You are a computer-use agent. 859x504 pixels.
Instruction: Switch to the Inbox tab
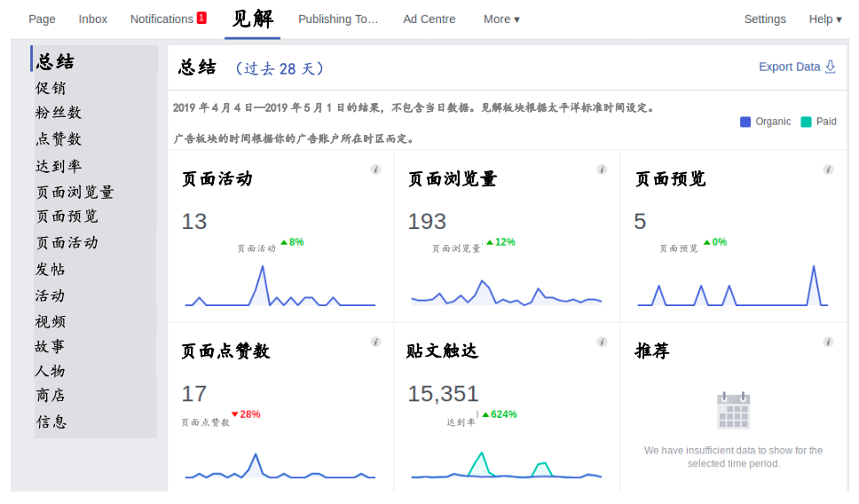(x=92, y=20)
